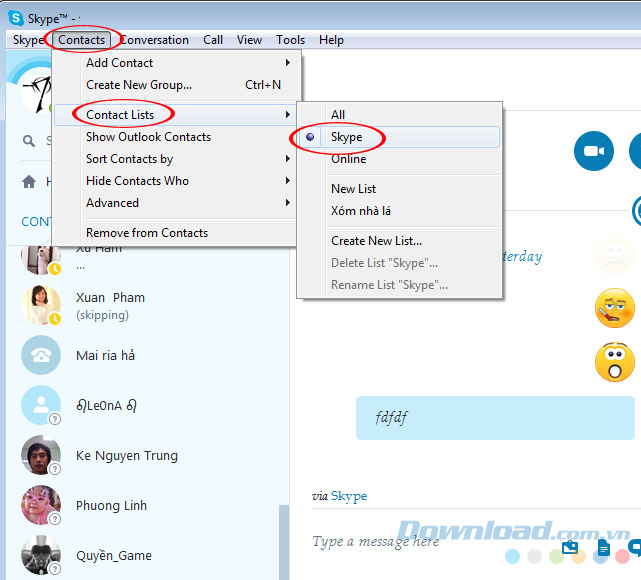The height and width of the screenshot is (580, 641).
Task: Click Quyền_Game's avatar
Action: [41, 555]
